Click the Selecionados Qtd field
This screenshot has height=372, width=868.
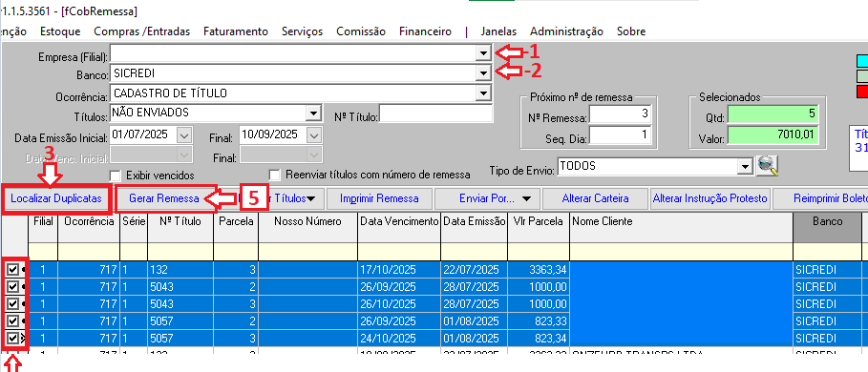point(773,114)
